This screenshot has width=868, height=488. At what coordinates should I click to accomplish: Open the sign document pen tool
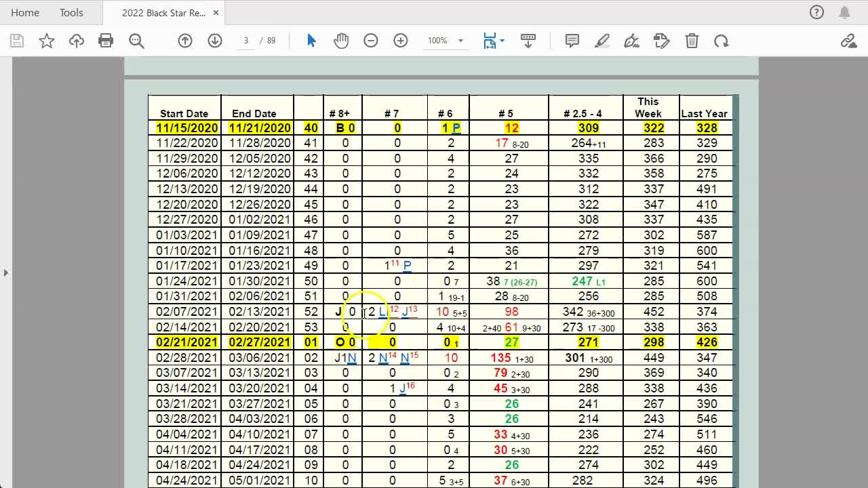point(631,41)
